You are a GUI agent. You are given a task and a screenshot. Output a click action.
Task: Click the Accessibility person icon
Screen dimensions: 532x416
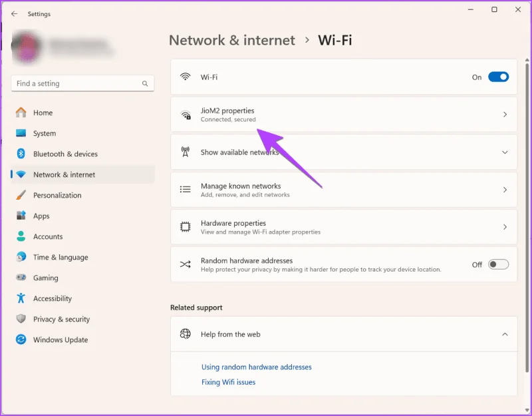[x=21, y=298]
